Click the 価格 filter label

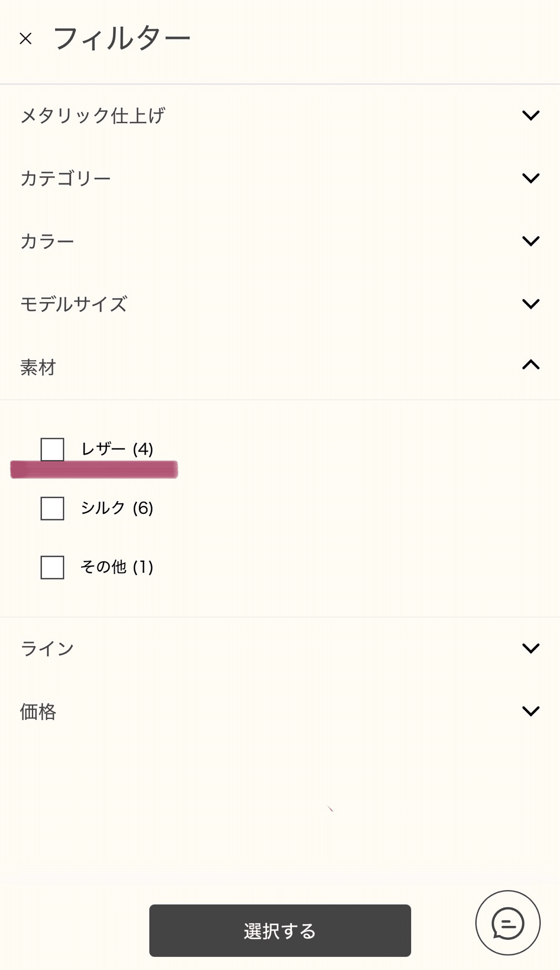pyautogui.click(x=38, y=712)
